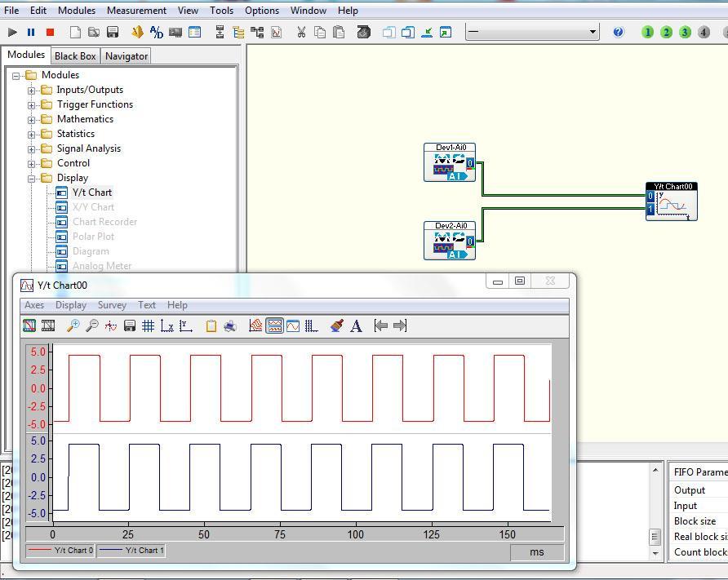Open the Options menu
The height and width of the screenshot is (580, 728).
tap(262, 11)
